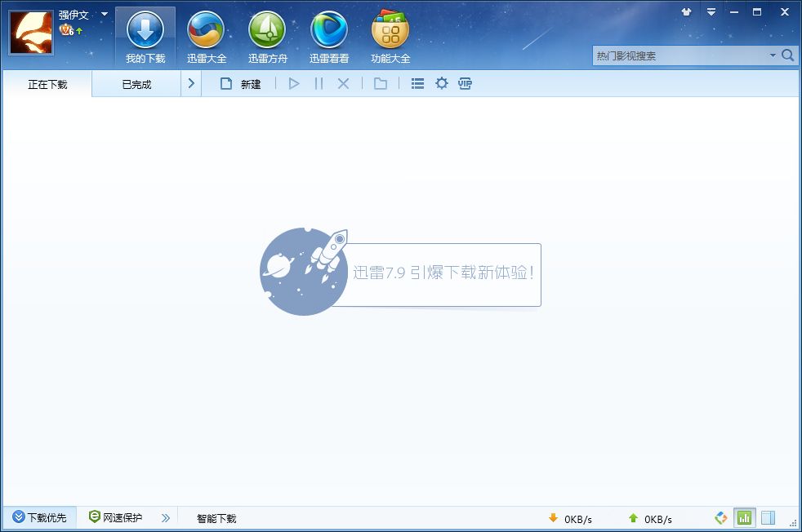Switch to 智能下载 smart download mode

click(x=215, y=517)
